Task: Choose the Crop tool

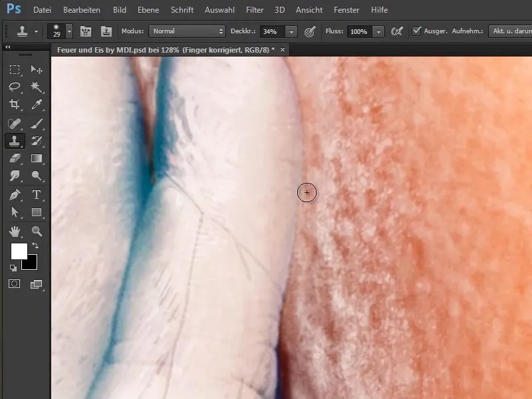Action: click(x=15, y=104)
